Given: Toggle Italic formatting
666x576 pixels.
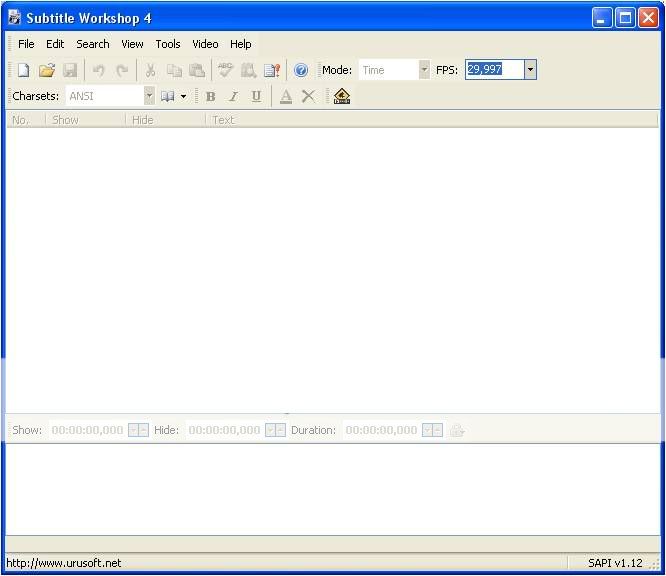Looking at the screenshot, I should pos(233,96).
